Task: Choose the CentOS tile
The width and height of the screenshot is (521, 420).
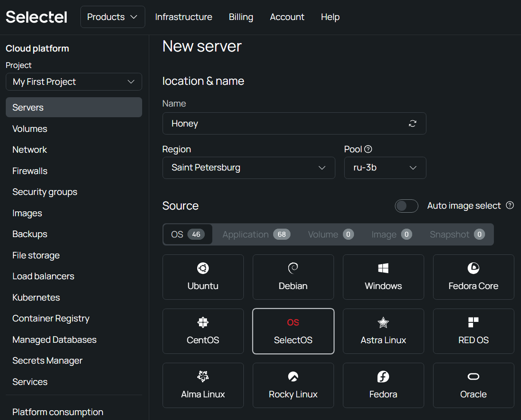Action: click(203, 331)
